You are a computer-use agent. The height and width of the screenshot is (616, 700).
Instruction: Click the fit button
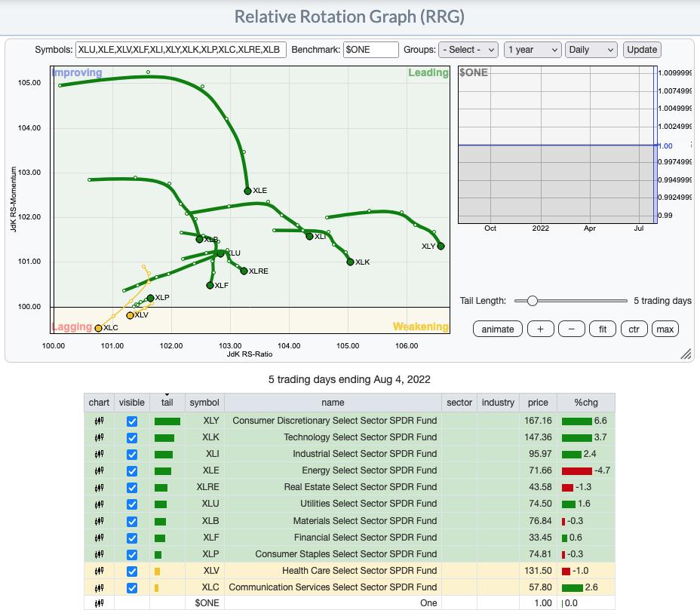coord(603,329)
